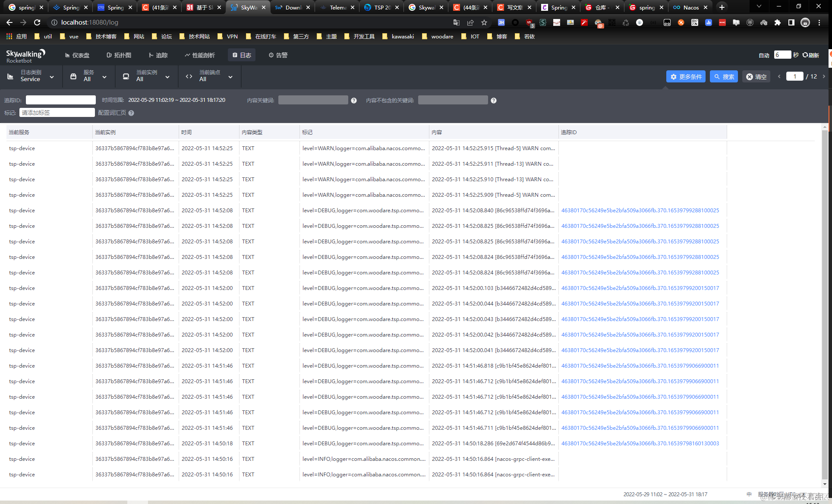Click the 性能剖析 profiling icon
832x504 pixels.
tap(187, 55)
